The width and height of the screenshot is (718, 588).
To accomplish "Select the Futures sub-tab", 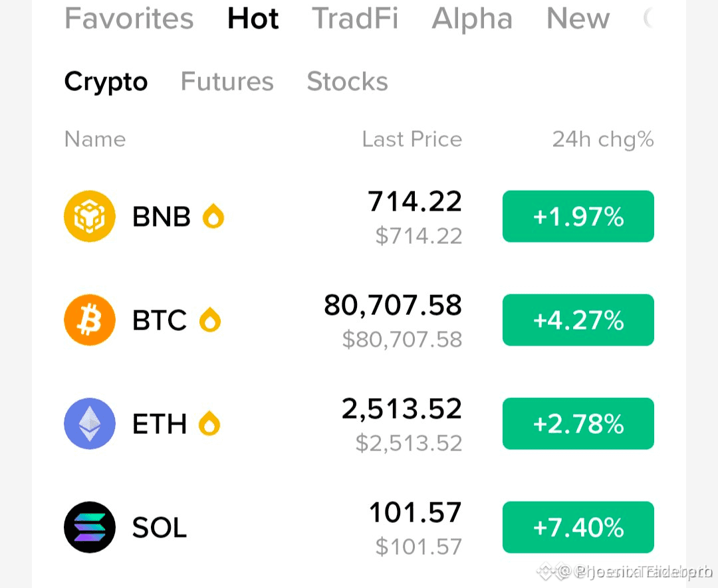I will (x=227, y=82).
